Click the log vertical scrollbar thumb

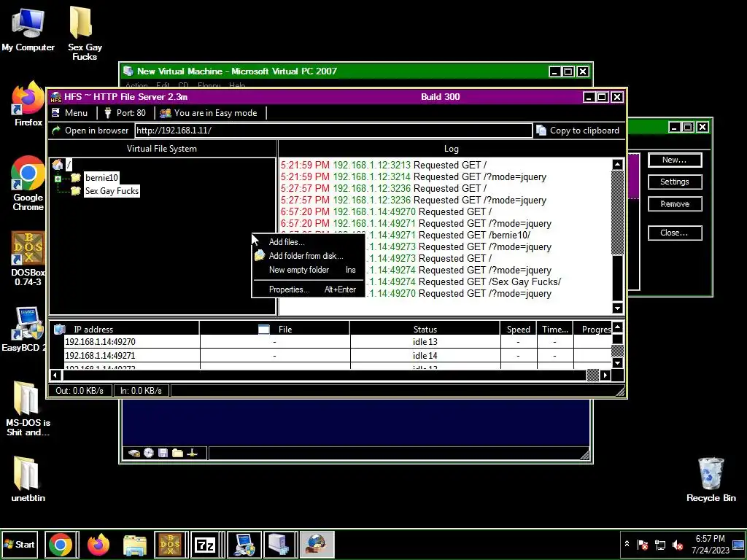[617, 213]
